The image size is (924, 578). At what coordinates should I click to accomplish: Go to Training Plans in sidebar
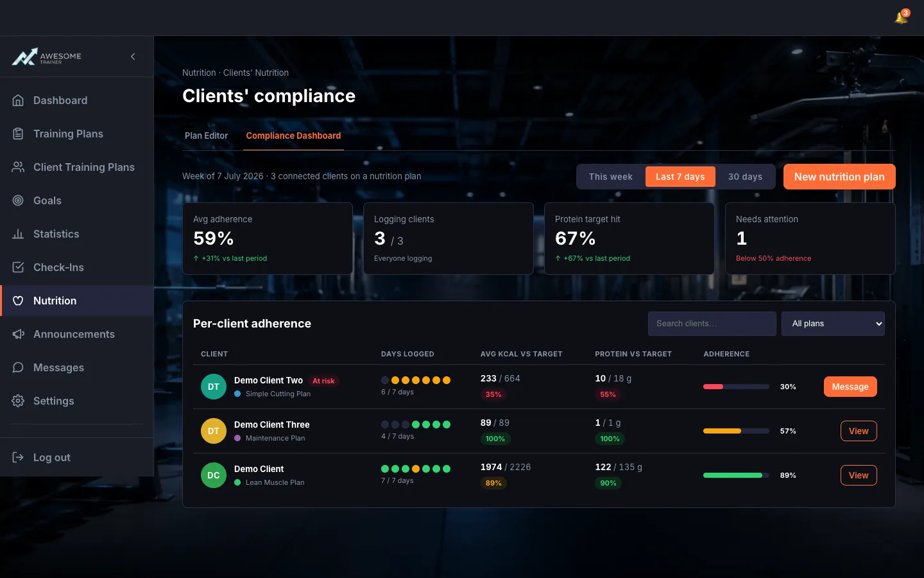point(77,134)
